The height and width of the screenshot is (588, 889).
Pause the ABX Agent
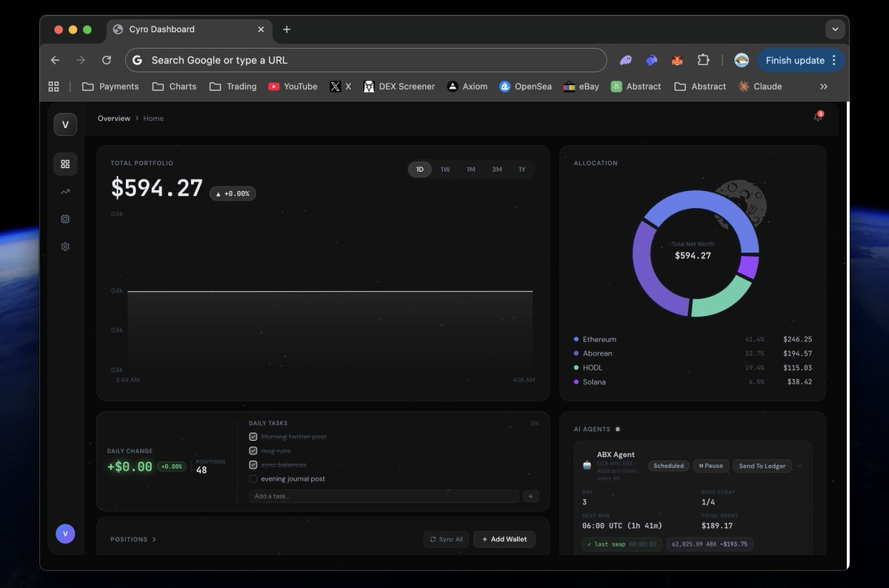(x=711, y=466)
